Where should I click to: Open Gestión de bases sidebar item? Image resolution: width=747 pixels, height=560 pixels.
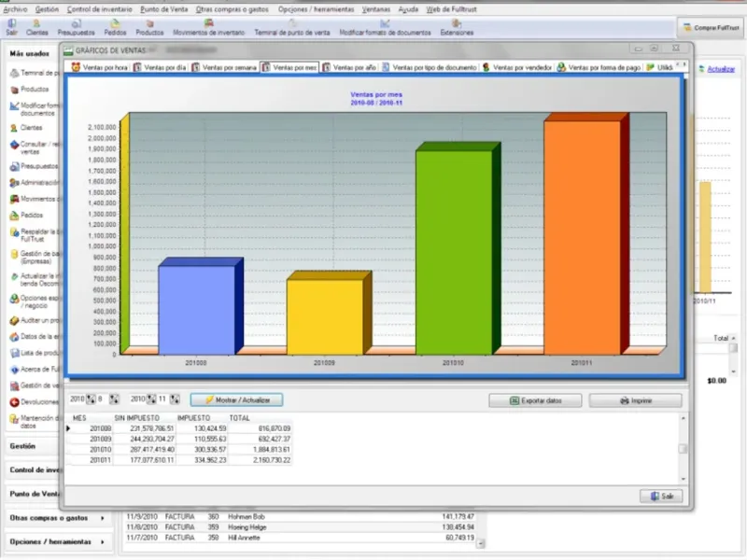coord(34,258)
